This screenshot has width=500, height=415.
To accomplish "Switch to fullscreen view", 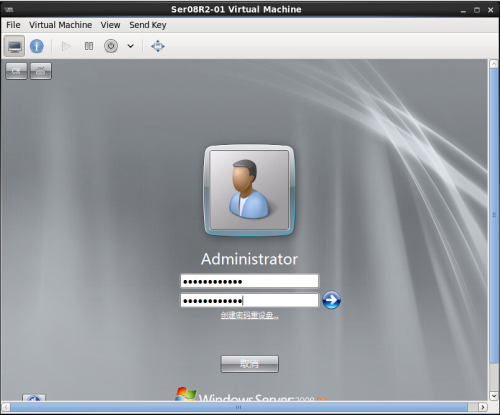I will [158, 46].
